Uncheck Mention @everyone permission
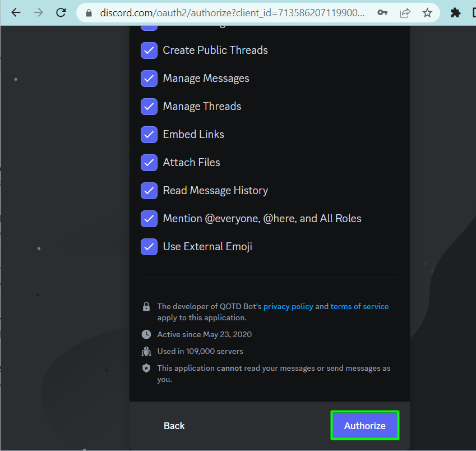The width and height of the screenshot is (476, 451). pos(149,219)
